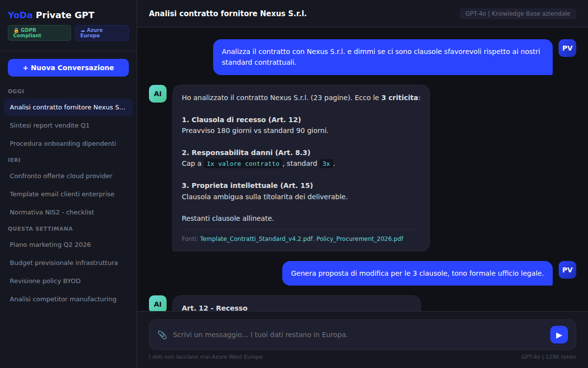Select Normativa NIS2 - checklist conversation
The height and width of the screenshot is (368, 588).
click(52, 212)
